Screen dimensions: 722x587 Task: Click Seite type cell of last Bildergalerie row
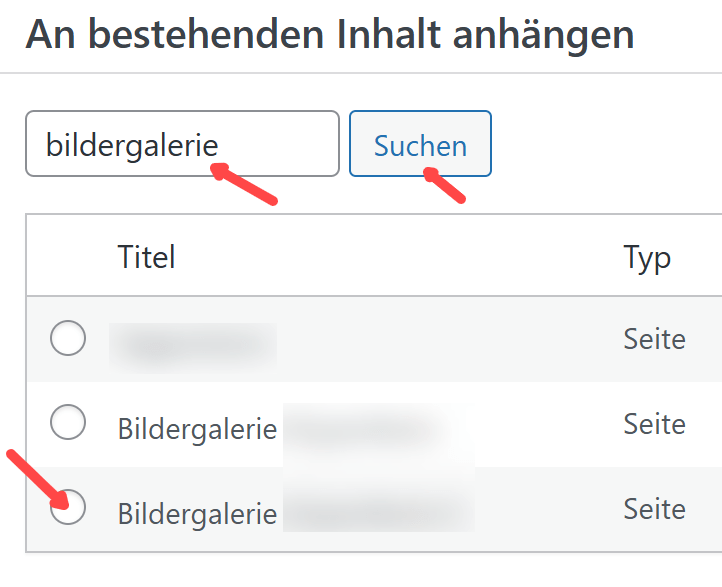pos(654,509)
